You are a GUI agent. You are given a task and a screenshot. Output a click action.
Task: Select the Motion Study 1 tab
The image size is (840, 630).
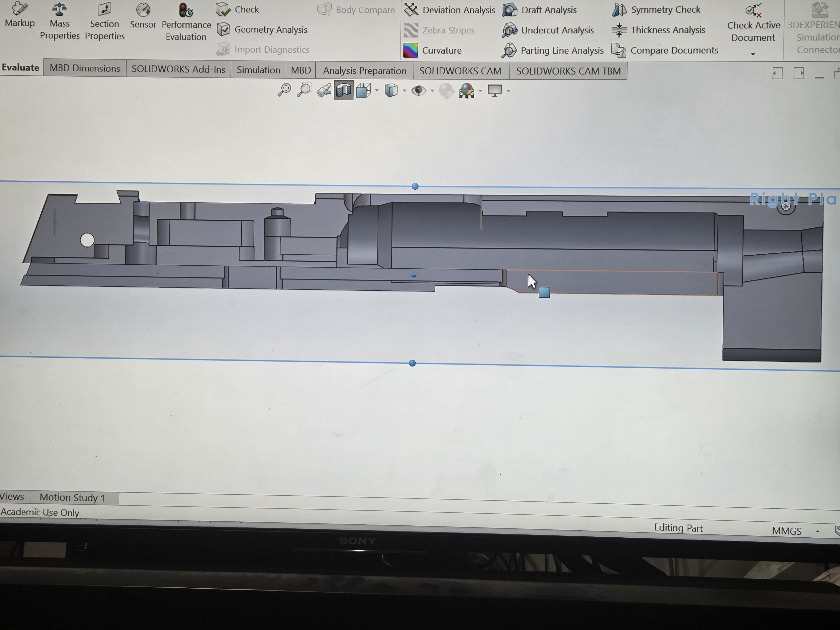72,497
